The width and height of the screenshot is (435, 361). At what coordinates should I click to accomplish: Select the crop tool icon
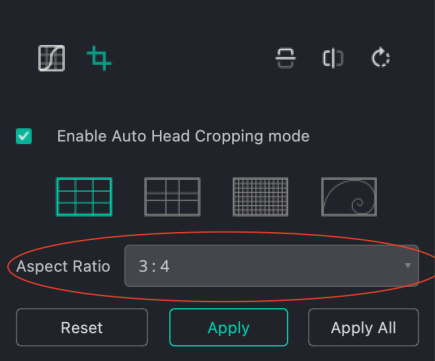pos(99,58)
